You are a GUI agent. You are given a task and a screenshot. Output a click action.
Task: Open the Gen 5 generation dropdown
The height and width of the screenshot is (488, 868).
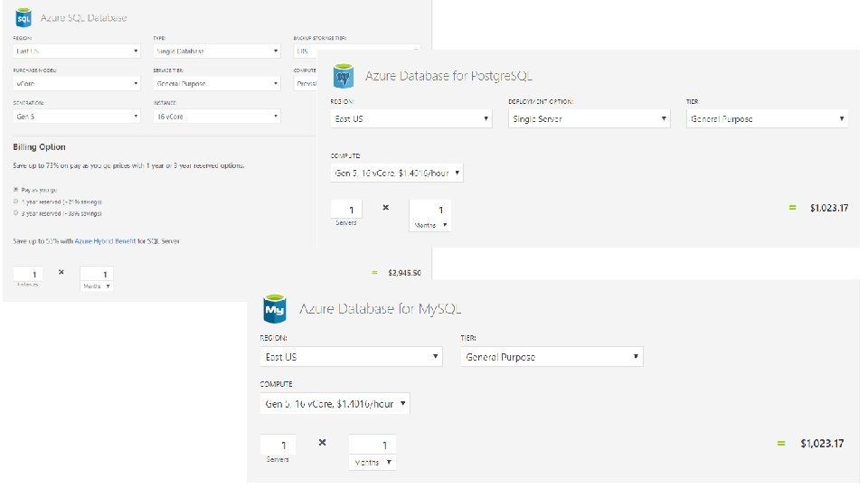point(77,117)
